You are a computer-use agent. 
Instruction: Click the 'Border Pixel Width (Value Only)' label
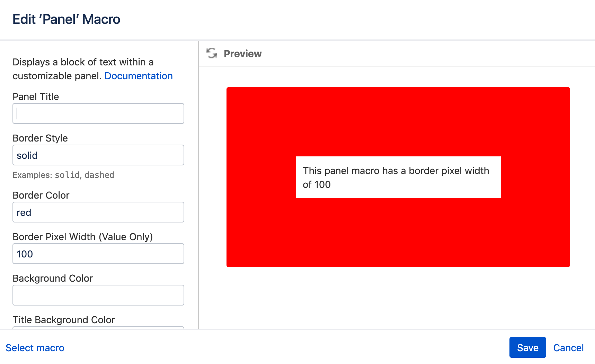82,237
